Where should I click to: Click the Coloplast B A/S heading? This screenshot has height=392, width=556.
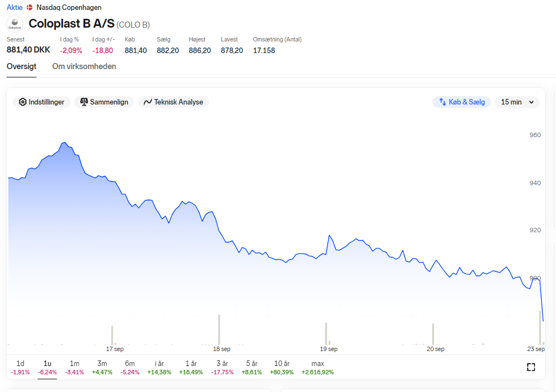pos(71,24)
